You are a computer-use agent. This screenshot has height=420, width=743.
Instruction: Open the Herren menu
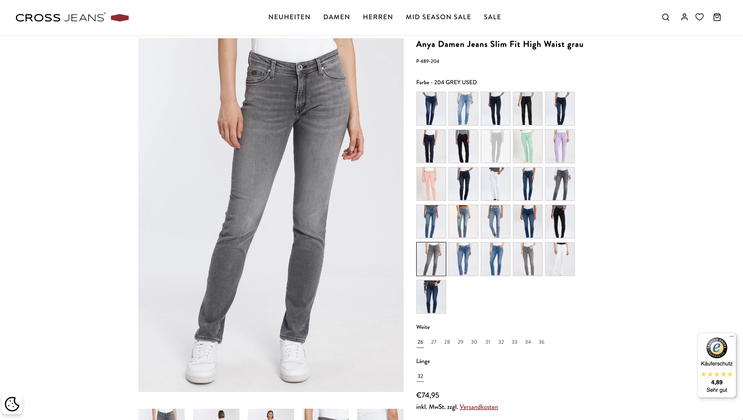(378, 17)
